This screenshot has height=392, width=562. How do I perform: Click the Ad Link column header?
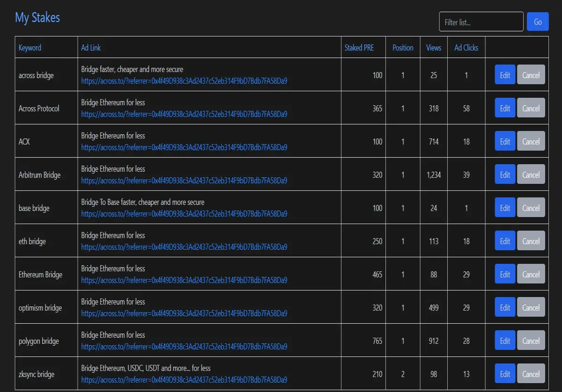click(91, 48)
